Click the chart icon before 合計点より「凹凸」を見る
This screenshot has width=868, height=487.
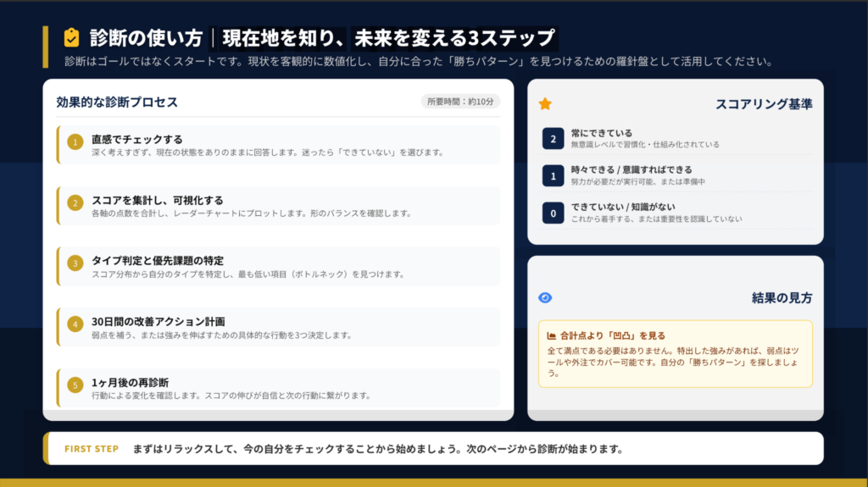552,335
